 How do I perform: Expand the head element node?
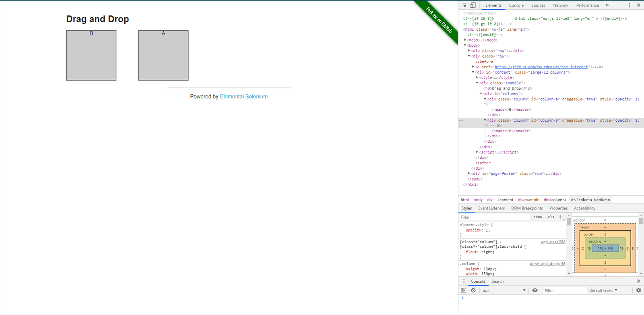(x=465, y=40)
